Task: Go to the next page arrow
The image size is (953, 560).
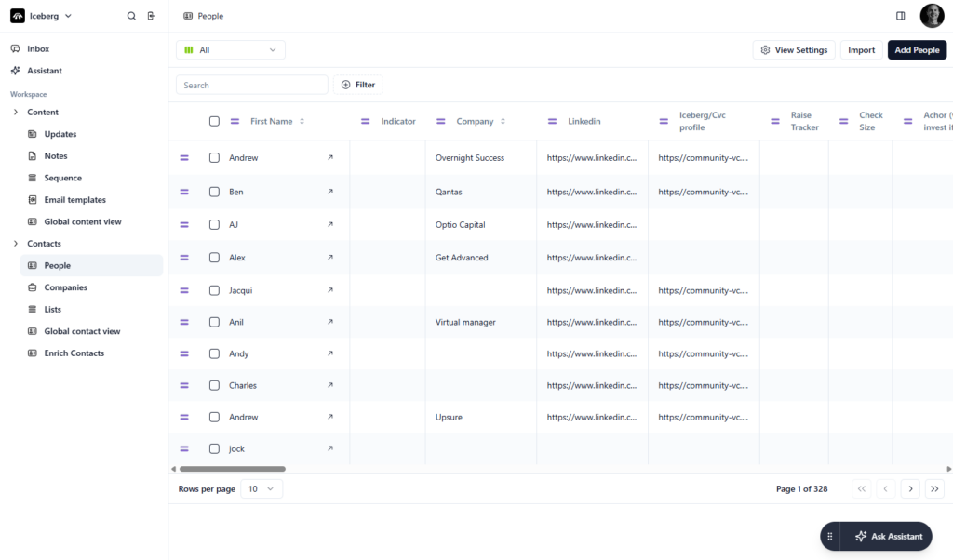Action: click(910, 488)
